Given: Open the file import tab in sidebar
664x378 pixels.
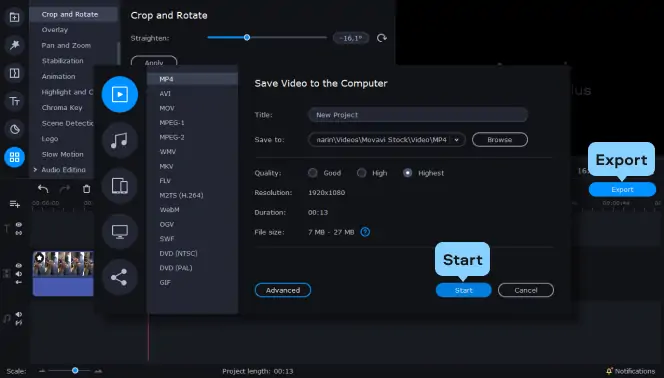Looking at the screenshot, I should [x=14, y=17].
